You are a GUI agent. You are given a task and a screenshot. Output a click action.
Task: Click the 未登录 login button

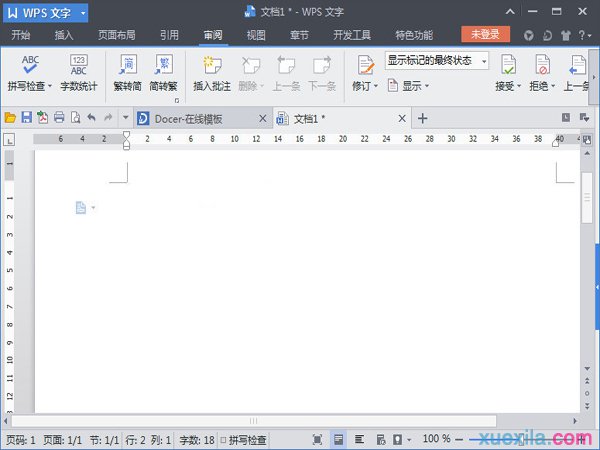(x=485, y=34)
